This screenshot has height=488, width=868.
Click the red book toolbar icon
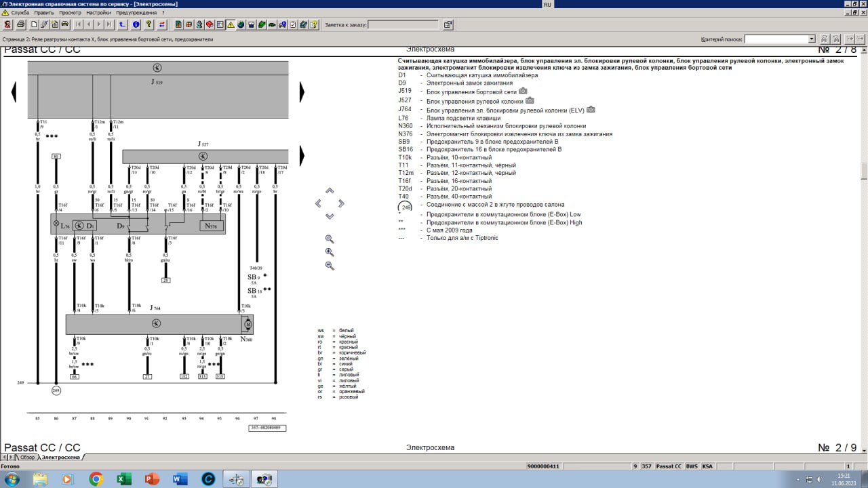tap(210, 25)
